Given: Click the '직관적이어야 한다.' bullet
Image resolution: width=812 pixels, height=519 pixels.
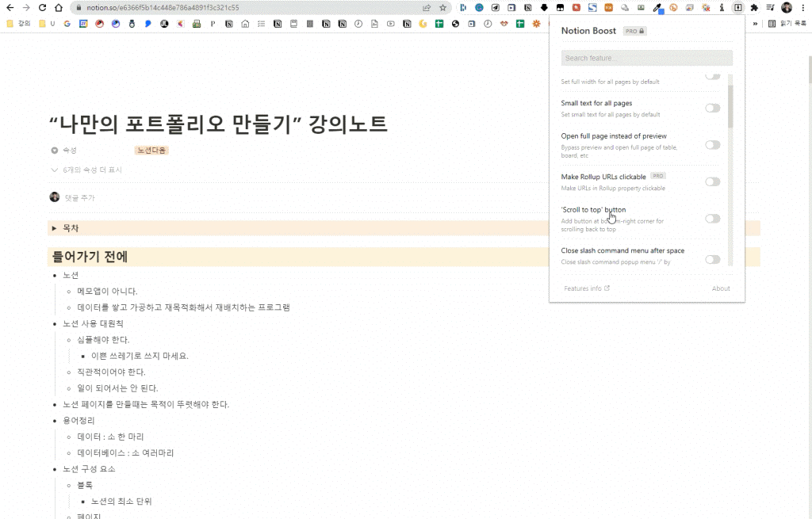Looking at the screenshot, I should pyautogui.click(x=111, y=372).
